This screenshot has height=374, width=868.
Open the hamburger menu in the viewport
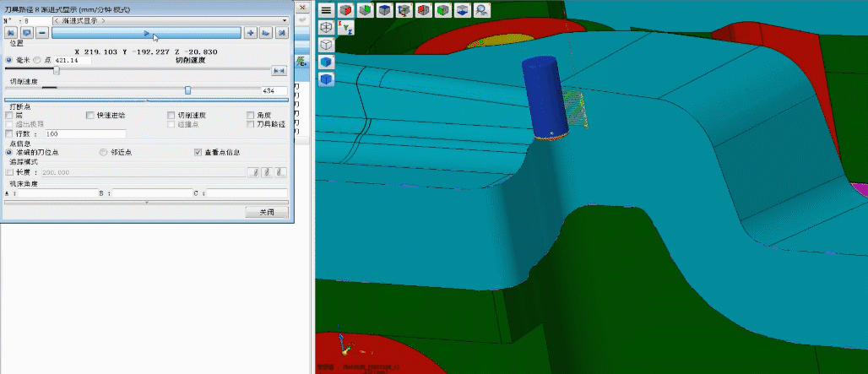tap(326, 10)
